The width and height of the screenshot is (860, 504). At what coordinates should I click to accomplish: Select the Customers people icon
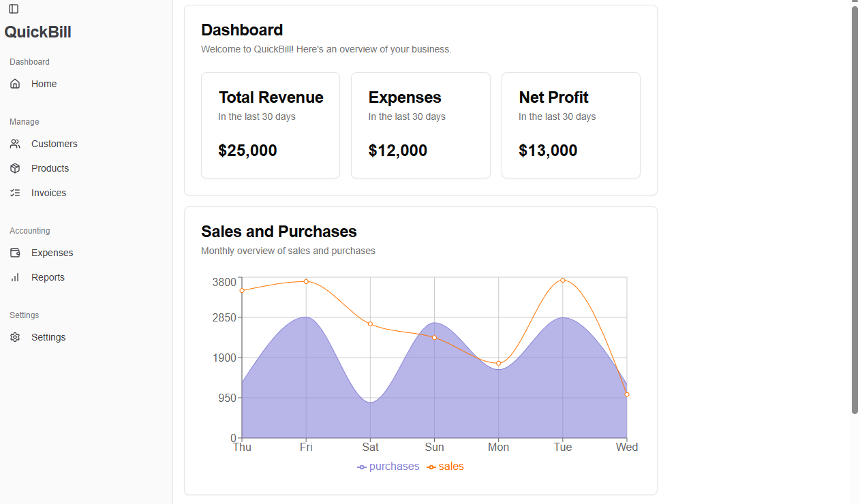coord(15,144)
